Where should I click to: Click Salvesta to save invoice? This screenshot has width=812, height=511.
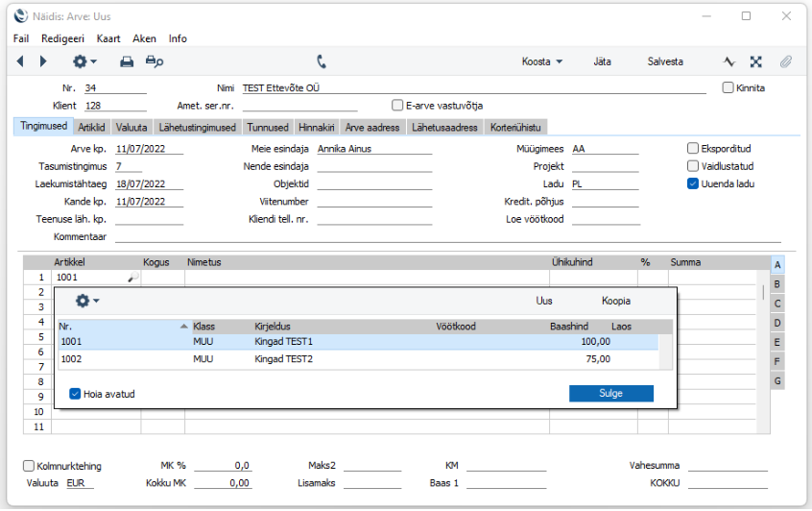(x=665, y=61)
